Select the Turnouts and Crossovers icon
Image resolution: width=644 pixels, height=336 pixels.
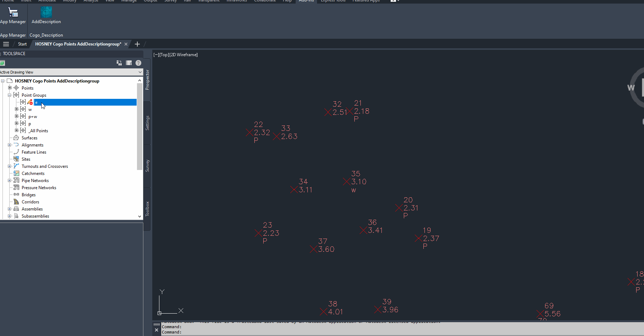(16, 166)
